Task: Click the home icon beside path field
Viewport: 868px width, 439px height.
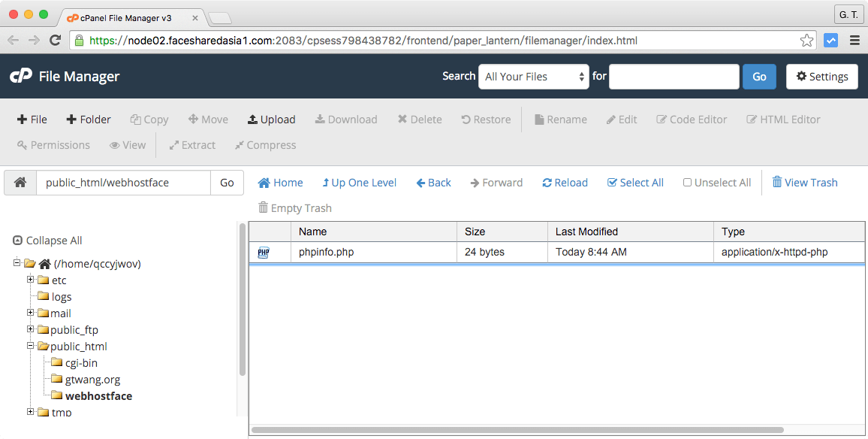Action: tap(20, 183)
